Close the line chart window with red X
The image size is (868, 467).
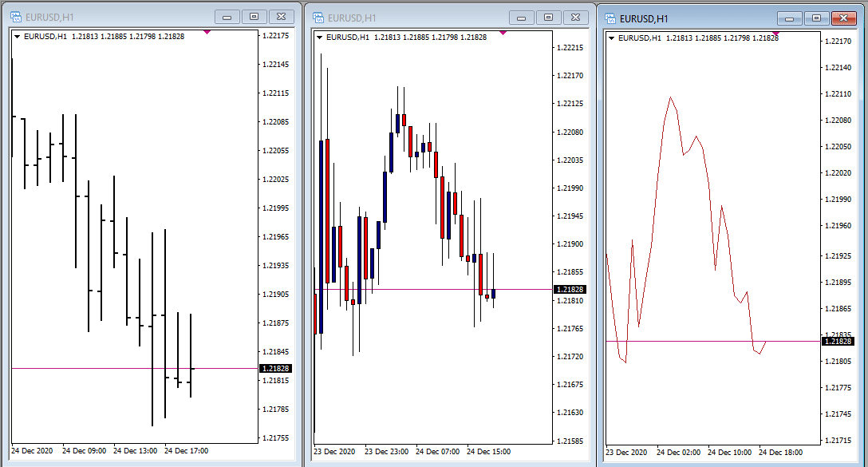[843, 18]
